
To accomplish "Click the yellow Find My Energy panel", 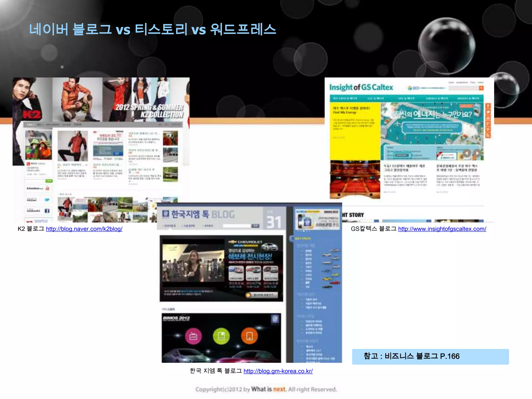I will [355, 131].
